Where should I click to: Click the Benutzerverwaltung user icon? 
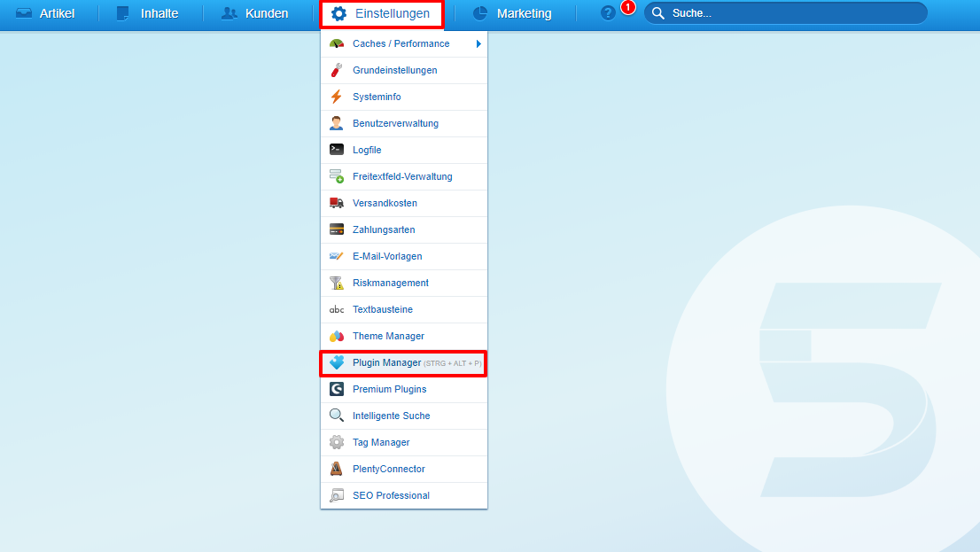336,123
